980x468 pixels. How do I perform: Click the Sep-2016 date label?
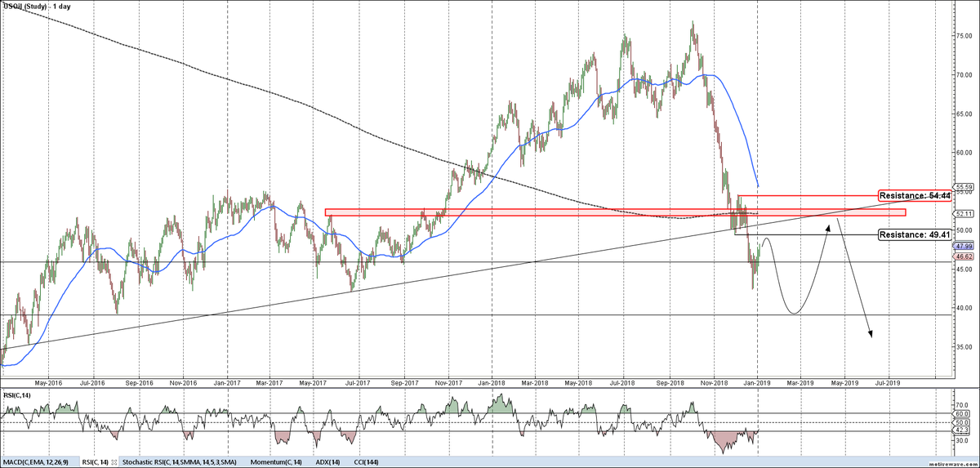tap(140, 382)
